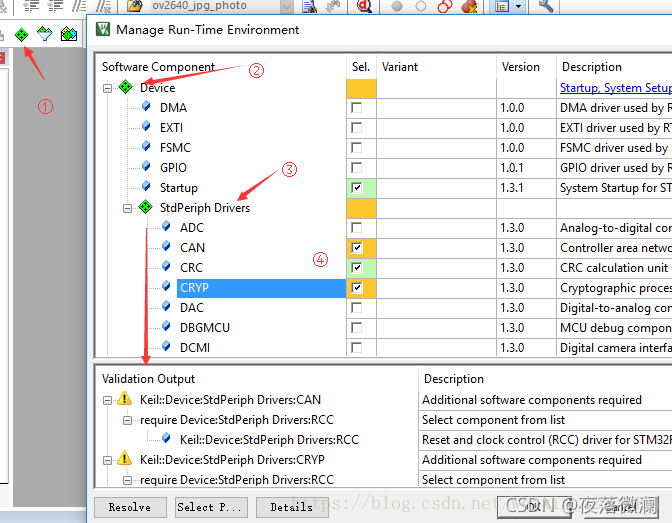Click the warning icon for Drivers:CAN validation

[x=124, y=398]
